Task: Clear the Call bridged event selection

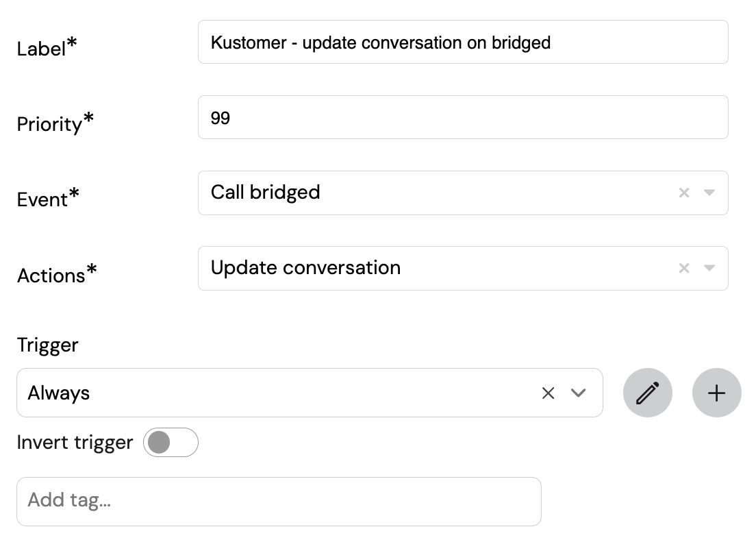Action: coord(683,193)
